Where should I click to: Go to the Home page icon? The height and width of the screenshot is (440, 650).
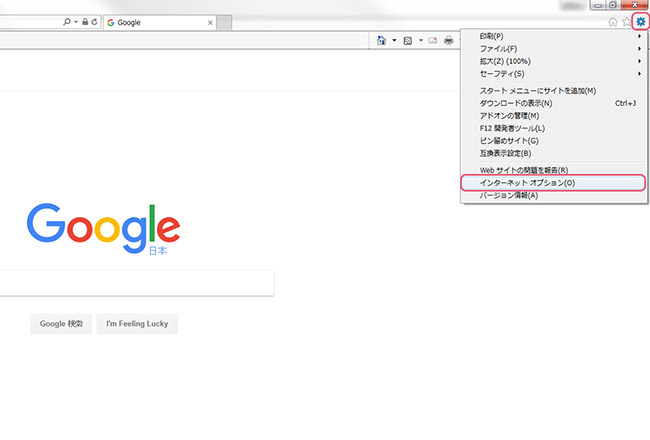(613, 22)
